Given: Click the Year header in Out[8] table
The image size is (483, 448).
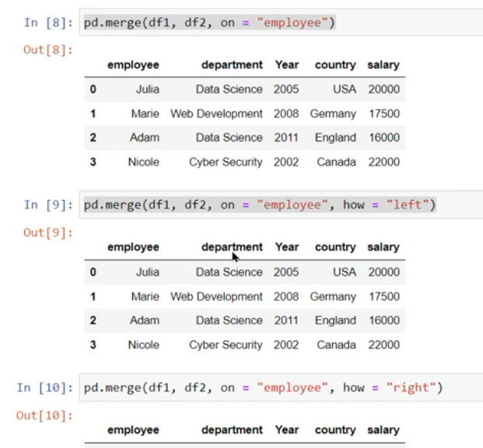Looking at the screenshot, I should pyautogui.click(x=286, y=65).
